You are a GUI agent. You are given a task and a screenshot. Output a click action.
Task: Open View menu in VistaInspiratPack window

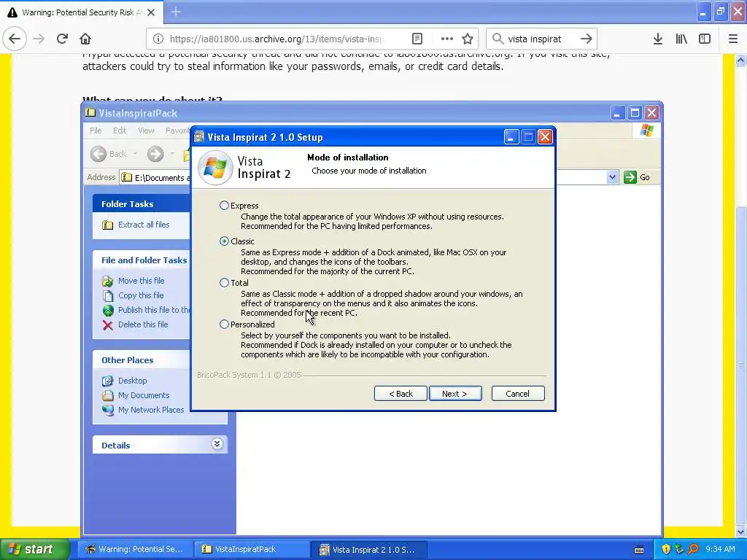pos(146,131)
